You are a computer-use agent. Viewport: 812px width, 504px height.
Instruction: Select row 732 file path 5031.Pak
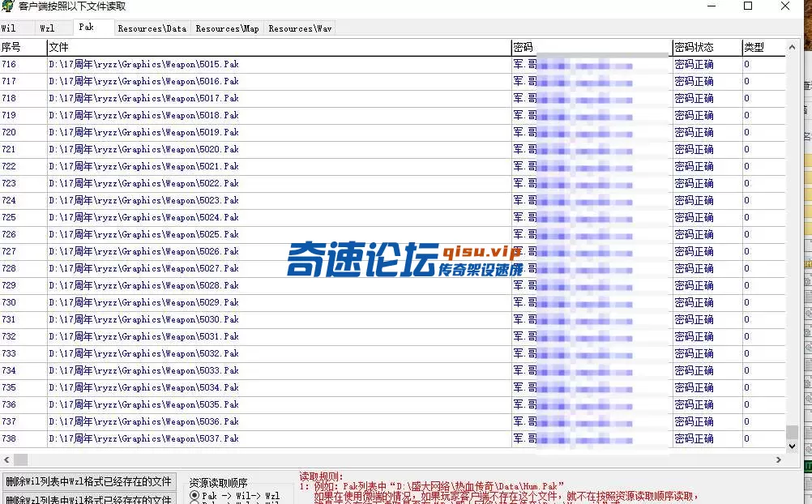coord(144,336)
